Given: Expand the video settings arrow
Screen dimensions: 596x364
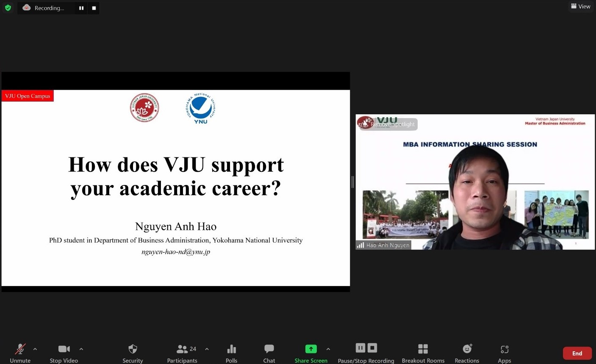Looking at the screenshot, I should click(81, 349).
